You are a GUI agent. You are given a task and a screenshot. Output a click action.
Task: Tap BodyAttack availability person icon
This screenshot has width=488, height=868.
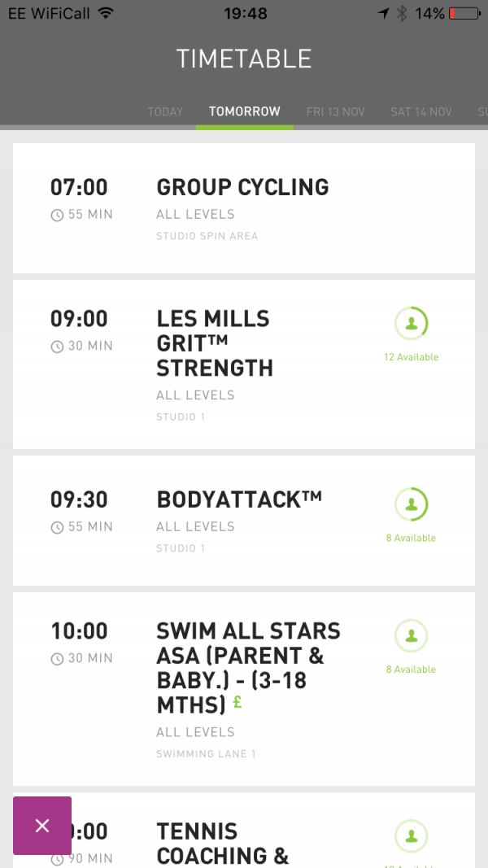pos(412,504)
